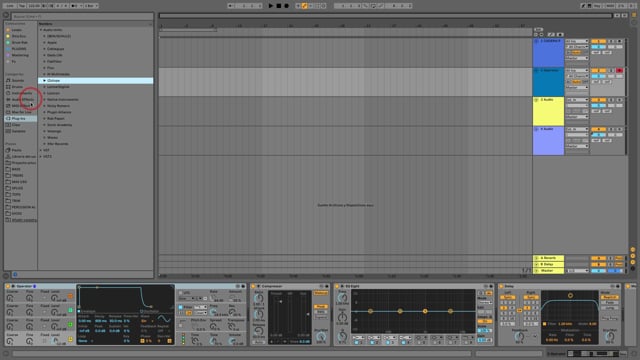
Task: Toggle the EQ Eight device activator
Action: coord(337,286)
